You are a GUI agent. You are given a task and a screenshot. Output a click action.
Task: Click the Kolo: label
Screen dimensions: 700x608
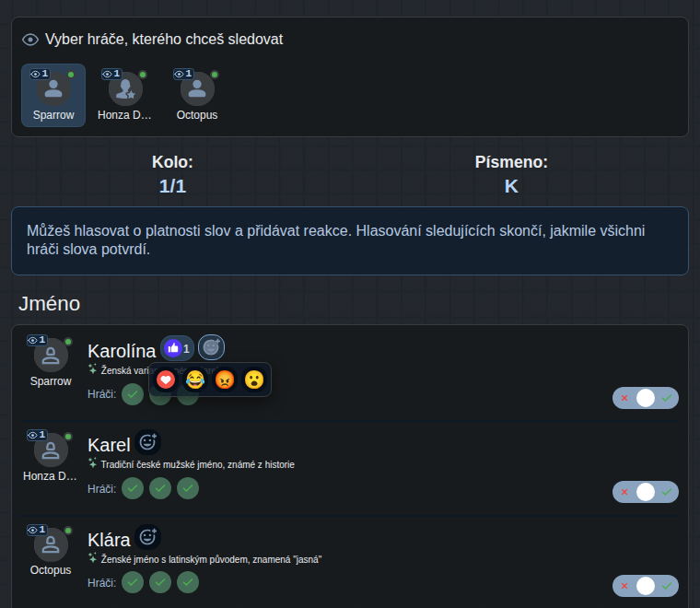[x=172, y=162]
